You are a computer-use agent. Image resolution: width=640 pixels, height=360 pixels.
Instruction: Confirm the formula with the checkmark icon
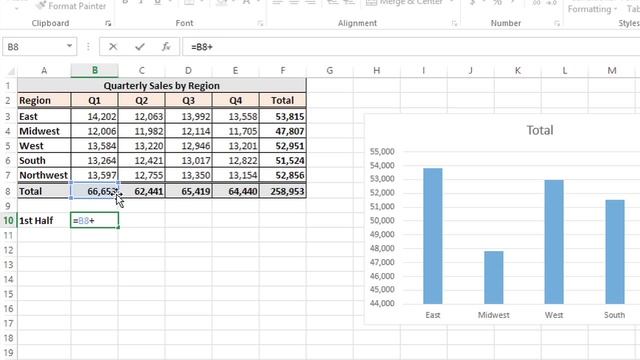pyautogui.click(x=140, y=47)
